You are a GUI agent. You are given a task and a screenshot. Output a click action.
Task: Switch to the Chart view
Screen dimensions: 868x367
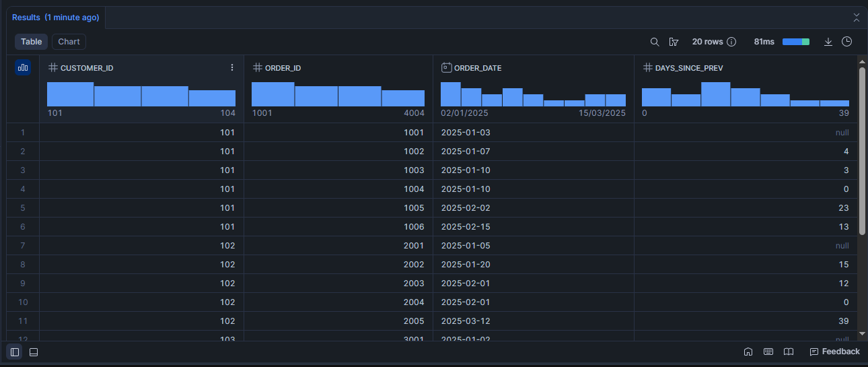click(69, 42)
